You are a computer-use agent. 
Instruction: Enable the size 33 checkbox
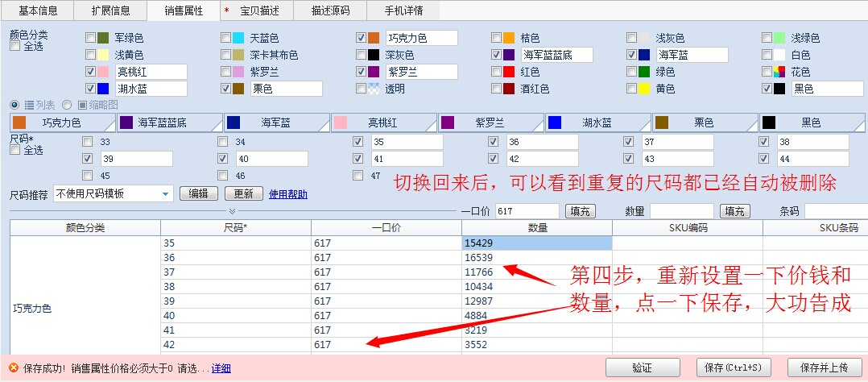88,142
